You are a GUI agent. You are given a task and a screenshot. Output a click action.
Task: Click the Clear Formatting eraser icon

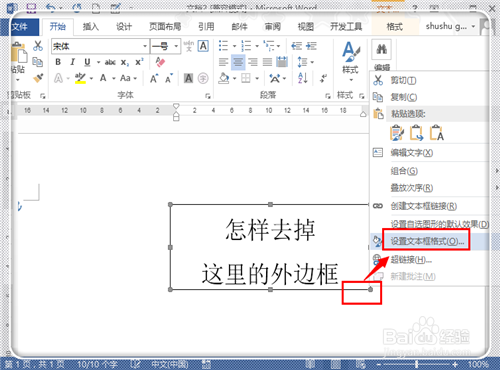[x=160, y=62]
